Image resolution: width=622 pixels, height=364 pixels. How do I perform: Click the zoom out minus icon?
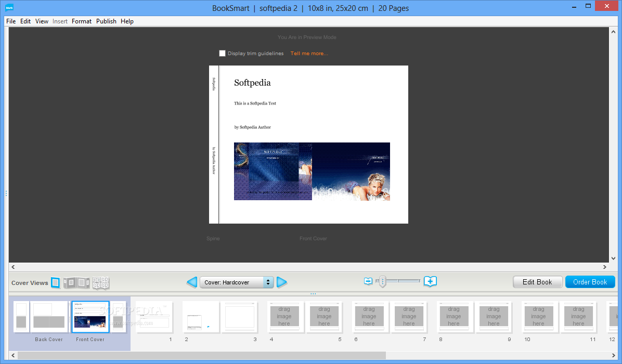[368, 281]
